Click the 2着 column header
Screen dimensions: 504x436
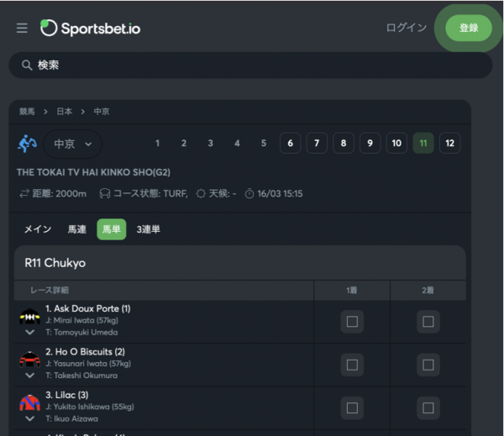(x=428, y=291)
